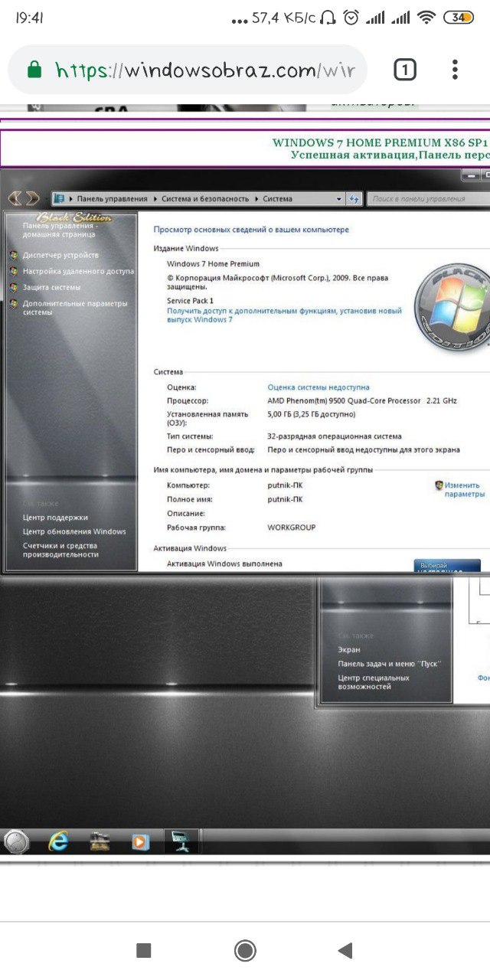
Task: Open Центр поддержки link
Action: [x=55, y=518]
